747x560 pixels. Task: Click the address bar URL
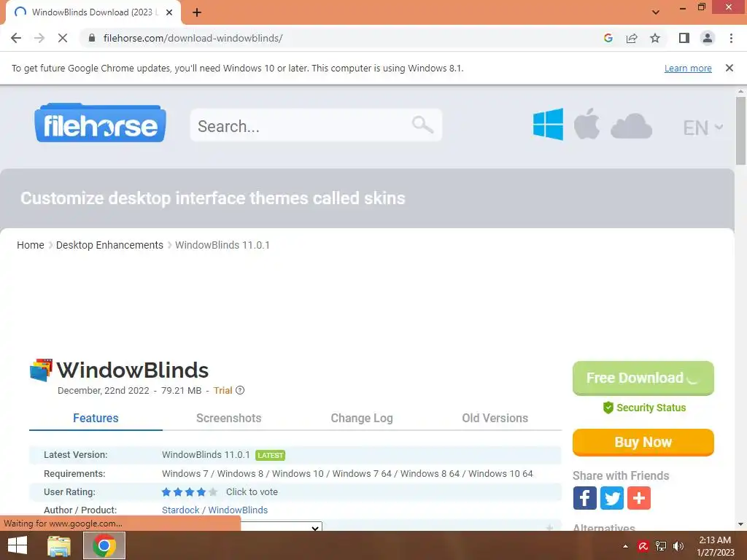click(x=193, y=38)
